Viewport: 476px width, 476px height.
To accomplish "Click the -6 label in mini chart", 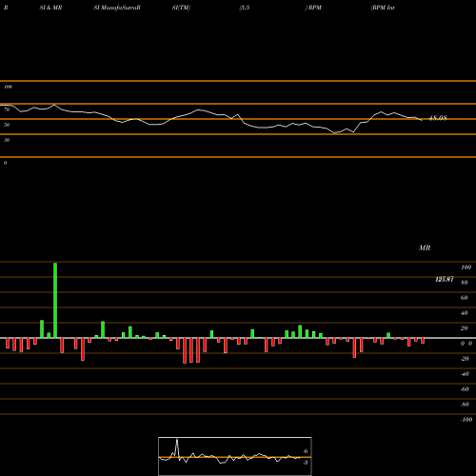I will coord(306,451).
